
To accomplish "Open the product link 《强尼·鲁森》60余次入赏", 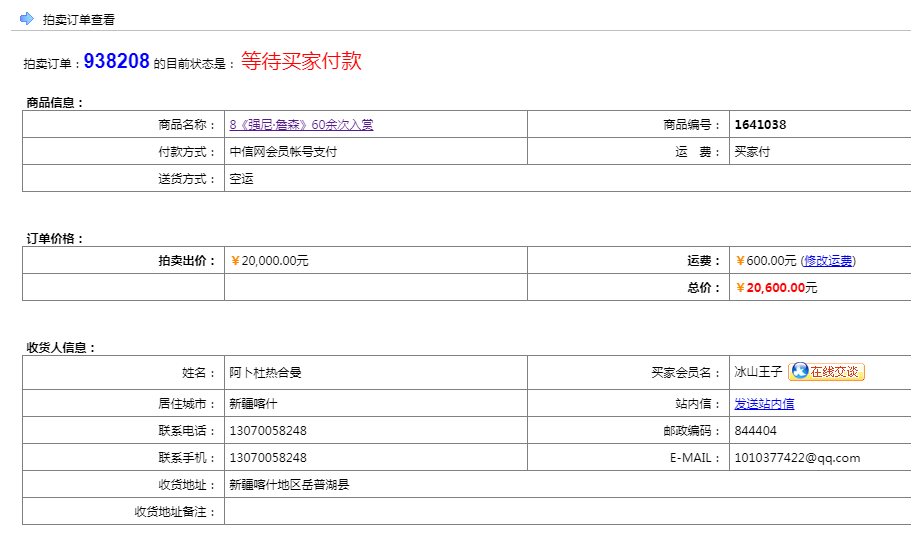I will (x=301, y=125).
